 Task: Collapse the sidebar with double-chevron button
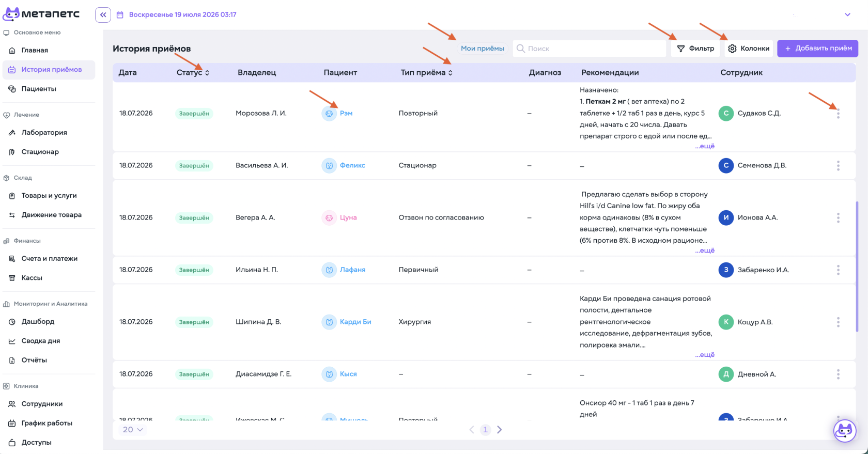coord(103,14)
